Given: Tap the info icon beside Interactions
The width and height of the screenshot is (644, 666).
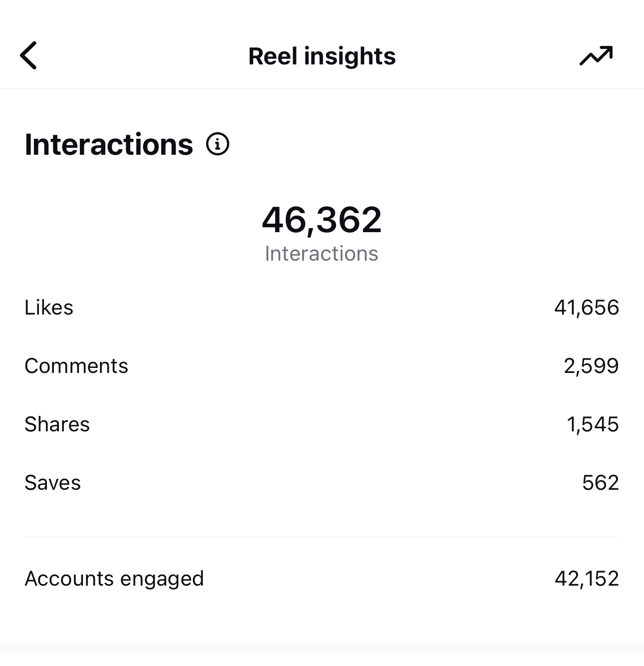Looking at the screenshot, I should (218, 144).
